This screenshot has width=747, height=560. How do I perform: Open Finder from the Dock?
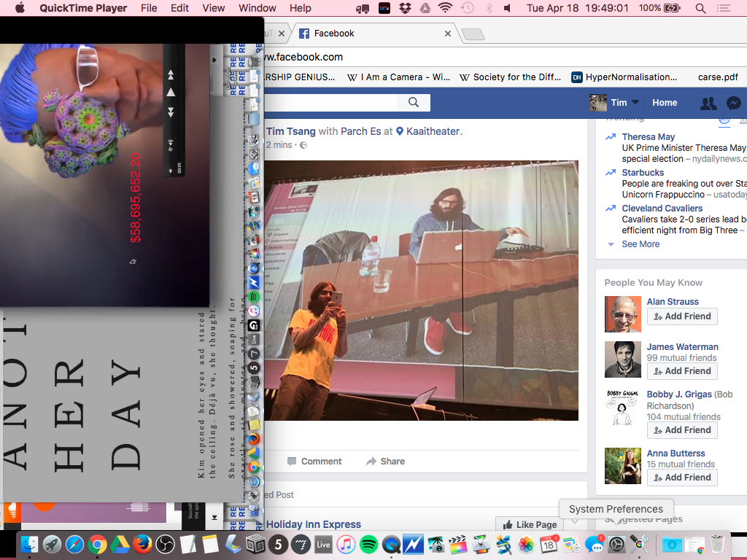[x=29, y=544]
